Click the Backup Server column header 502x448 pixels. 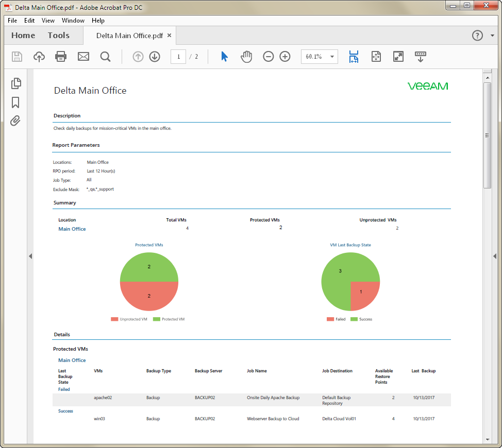click(x=208, y=371)
